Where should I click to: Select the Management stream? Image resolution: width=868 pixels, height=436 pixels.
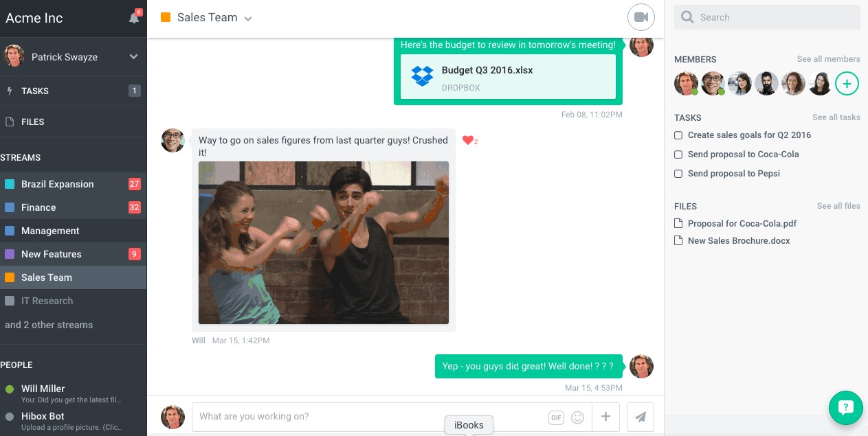click(x=73, y=231)
